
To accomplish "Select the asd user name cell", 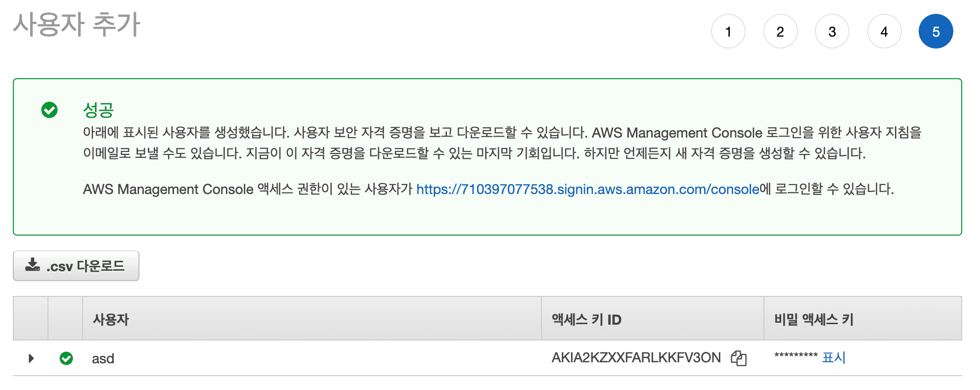I will tap(103, 358).
